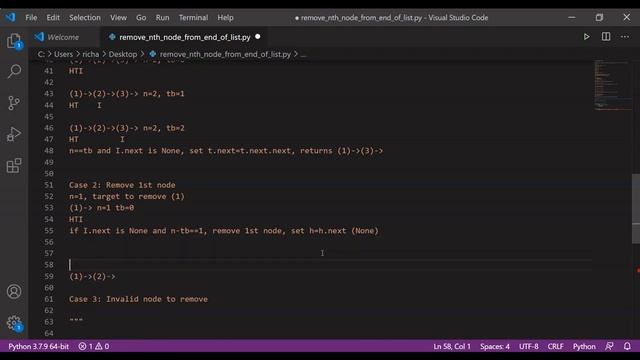Click line number 61 in gutter
Image resolution: width=640 pixels, height=360 pixels.
[49, 299]
